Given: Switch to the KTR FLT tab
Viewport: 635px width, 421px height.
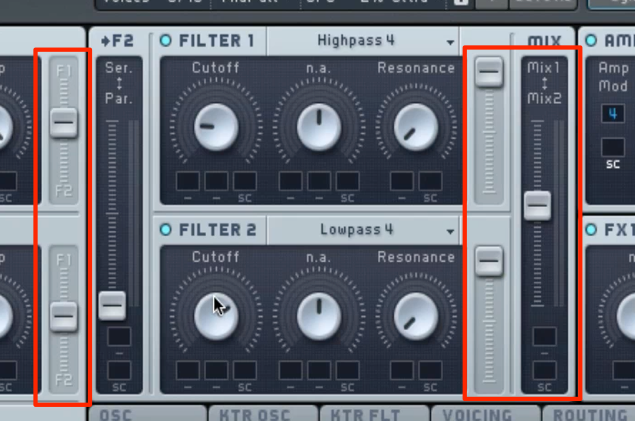Looking at the screenshot, I should (x=375, y=414).
